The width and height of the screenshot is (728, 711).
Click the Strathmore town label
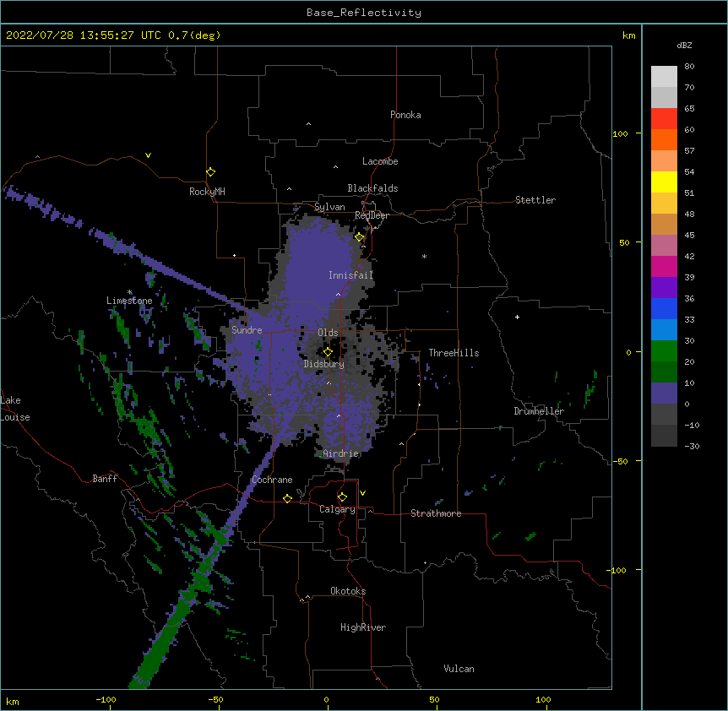click(x=436, y=513)
